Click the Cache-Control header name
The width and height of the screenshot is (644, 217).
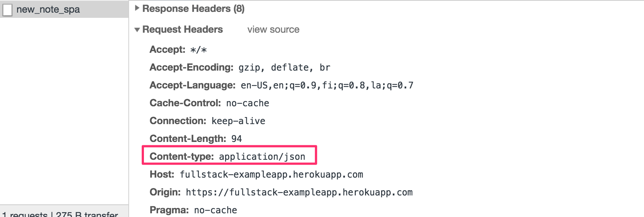click(185, 103)
